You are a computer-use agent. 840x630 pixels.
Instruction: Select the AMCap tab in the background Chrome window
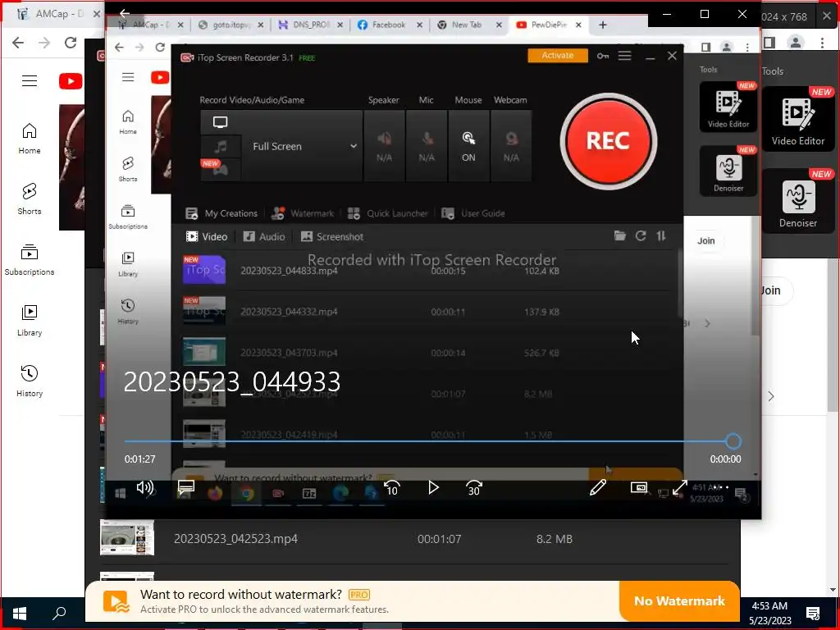[51, 14]
